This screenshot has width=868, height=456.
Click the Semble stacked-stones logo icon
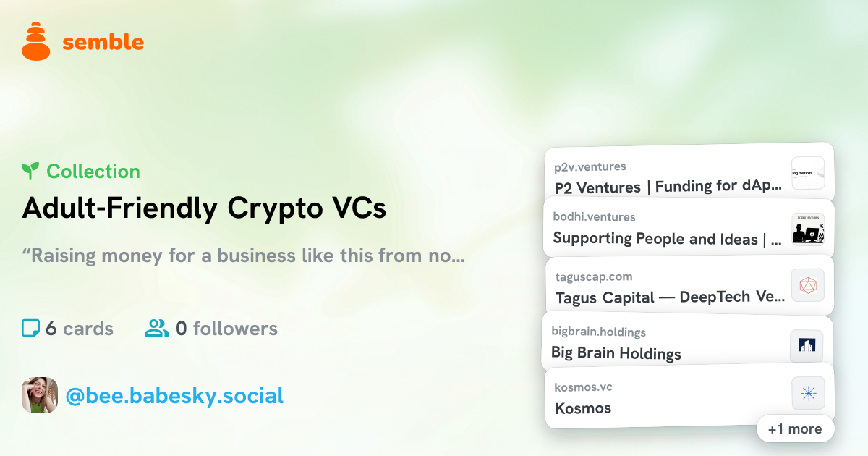coord(36,41)
